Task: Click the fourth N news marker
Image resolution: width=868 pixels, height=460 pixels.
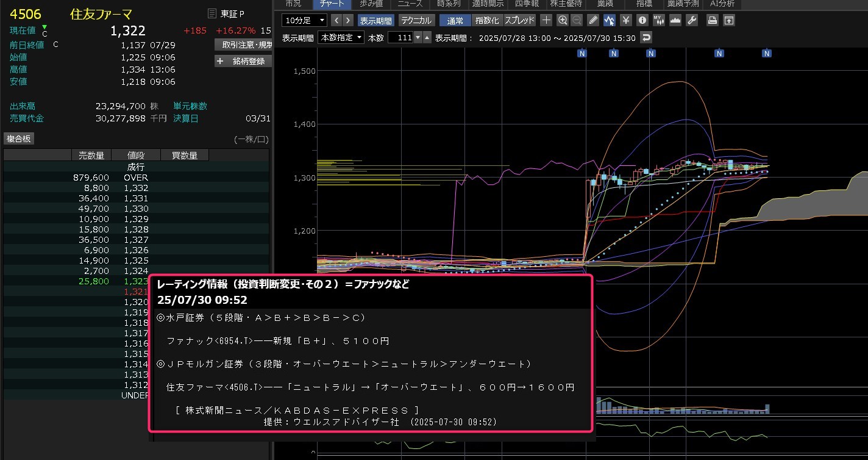Action: [x=719, y=53]
